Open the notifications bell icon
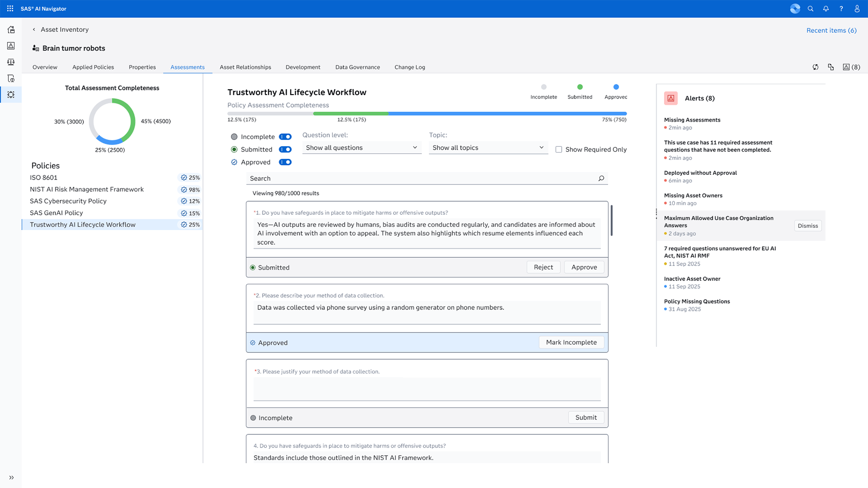Viewport: 868px width, 488px height. coord(826,8)
